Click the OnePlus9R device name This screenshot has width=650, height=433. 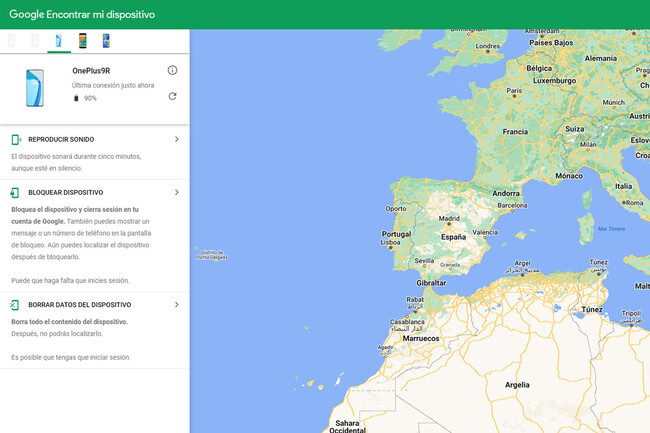pyautogui.click(x=91, y=71)
